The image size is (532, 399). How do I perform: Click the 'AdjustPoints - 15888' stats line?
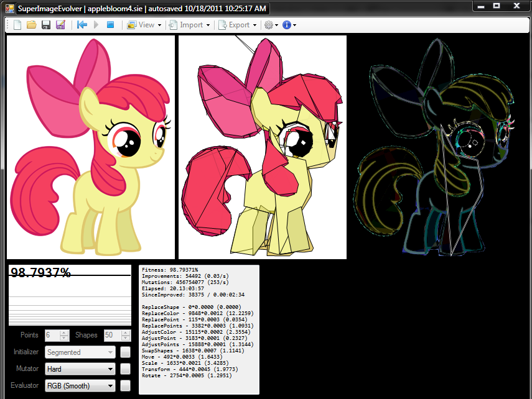coord(198,344)
